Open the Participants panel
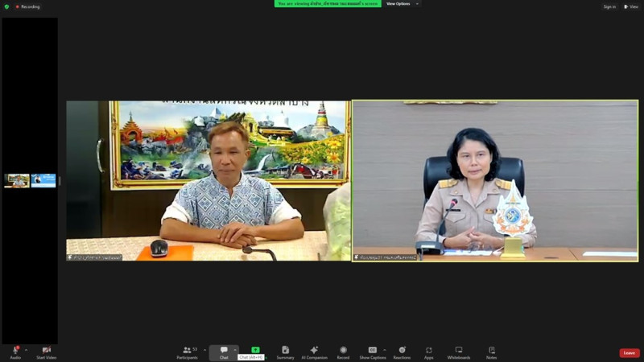644x362 pixels. tap(188, 352)
